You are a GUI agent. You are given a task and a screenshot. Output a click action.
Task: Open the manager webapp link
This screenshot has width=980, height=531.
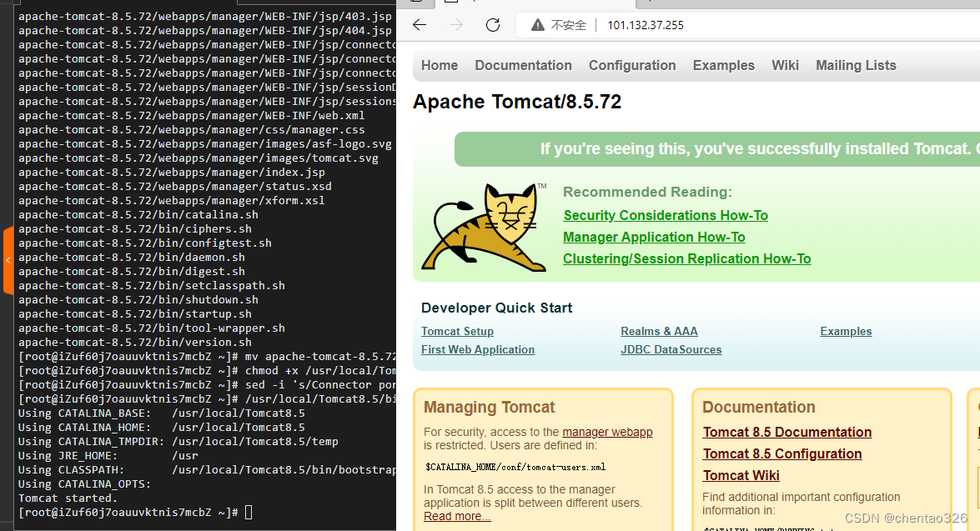tap(607, 433)
